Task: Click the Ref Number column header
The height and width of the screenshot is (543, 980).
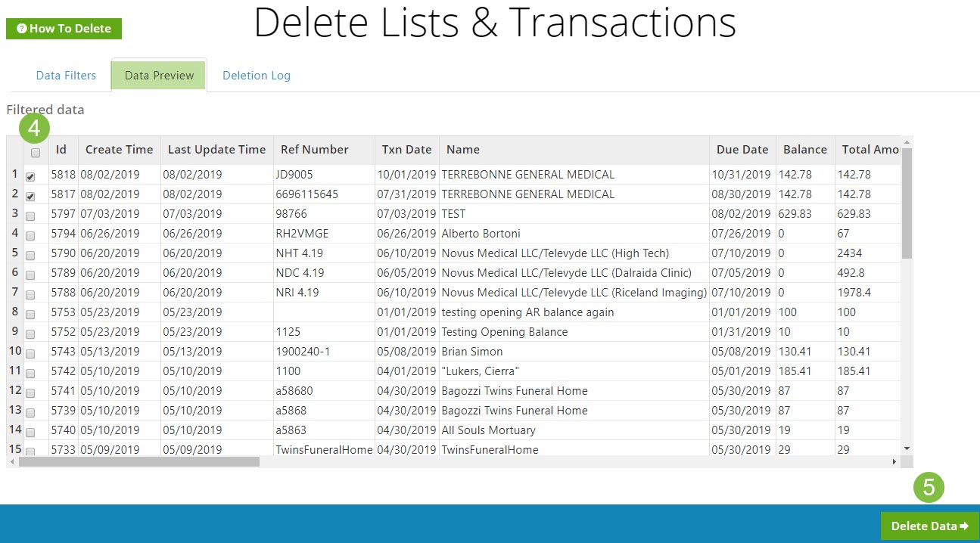Action: pyautogui.click(x=314, y=149)
